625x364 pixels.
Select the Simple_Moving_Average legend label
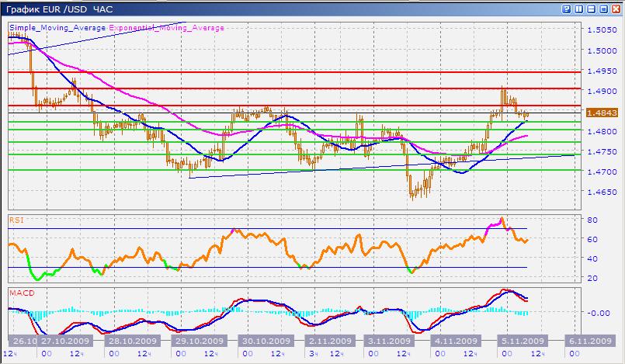pos(58,27)
